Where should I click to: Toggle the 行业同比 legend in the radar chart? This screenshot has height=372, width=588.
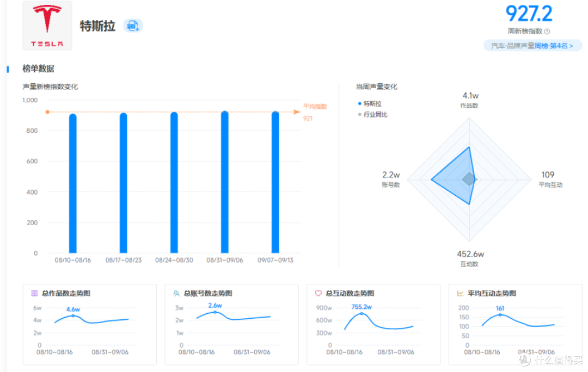tap(373, 115)
